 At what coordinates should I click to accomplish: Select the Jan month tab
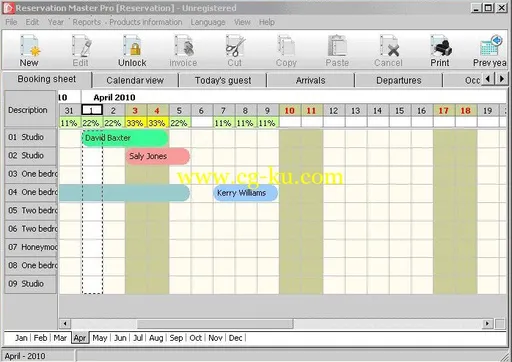tap(21, 338)
